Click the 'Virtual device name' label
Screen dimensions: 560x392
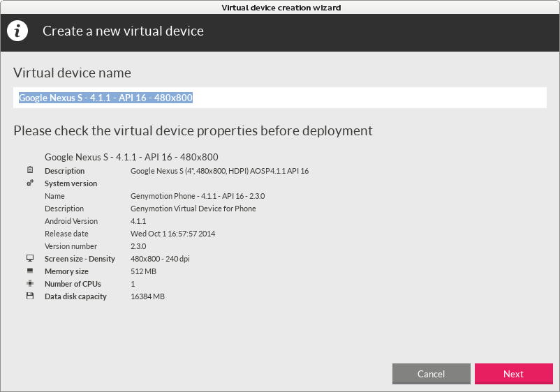[x=72, y=73]
